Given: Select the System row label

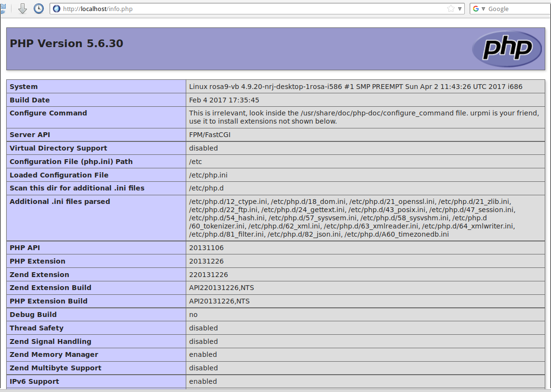Looking at the screenshot, I should 24,87.
